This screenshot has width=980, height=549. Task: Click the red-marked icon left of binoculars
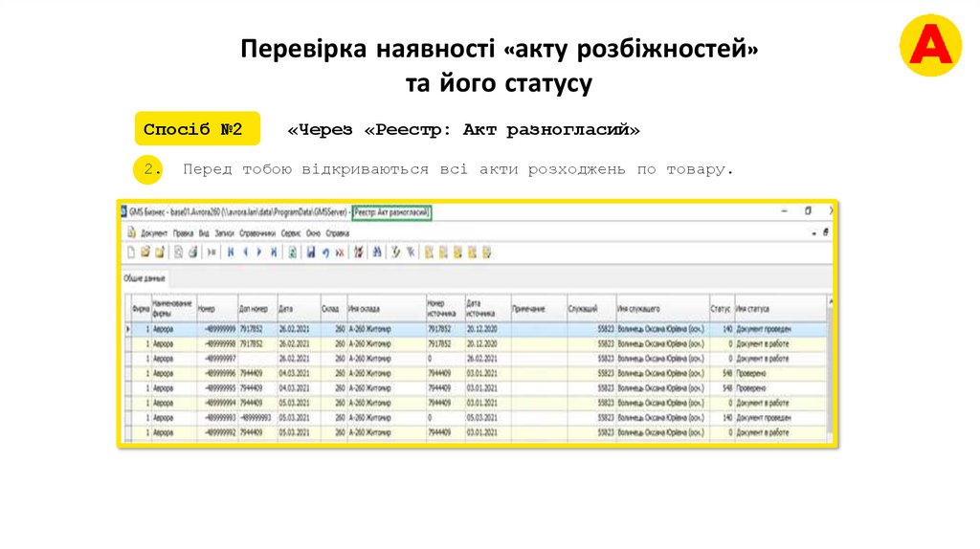coord(358,253)
